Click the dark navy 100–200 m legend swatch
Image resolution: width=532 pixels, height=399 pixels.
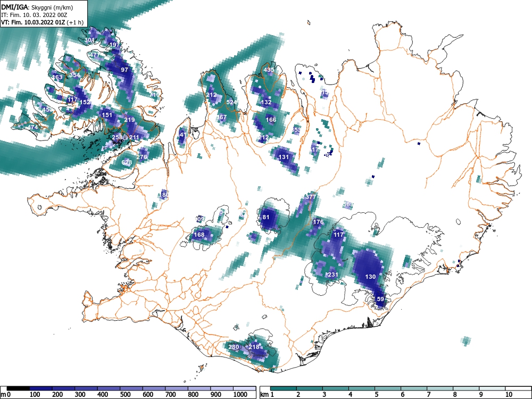click(41, 388)
